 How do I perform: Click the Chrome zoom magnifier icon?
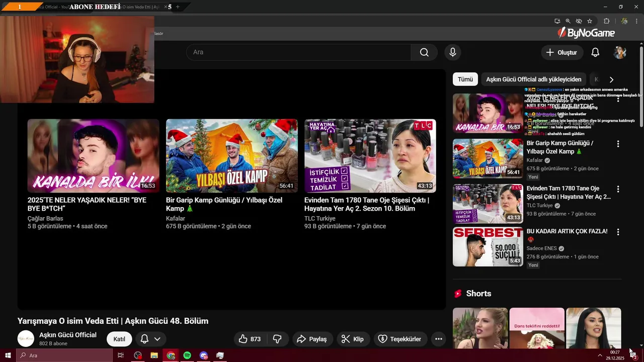click(x=568, y=21)
